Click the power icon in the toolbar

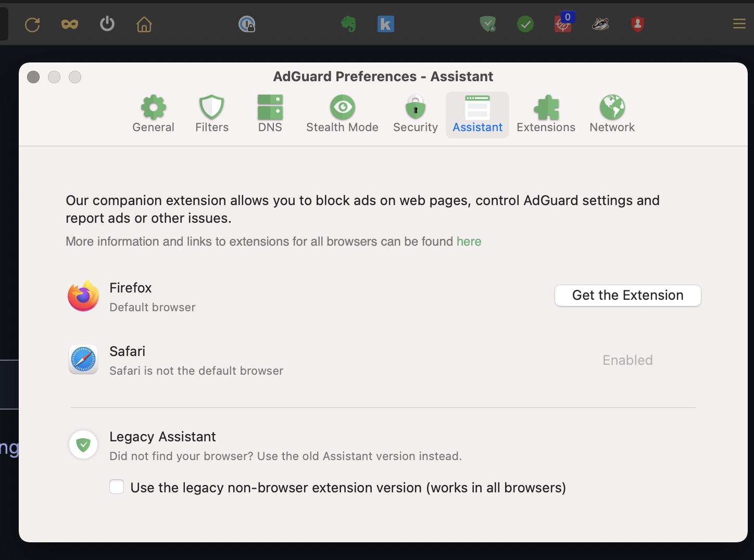tap(107, 24)
